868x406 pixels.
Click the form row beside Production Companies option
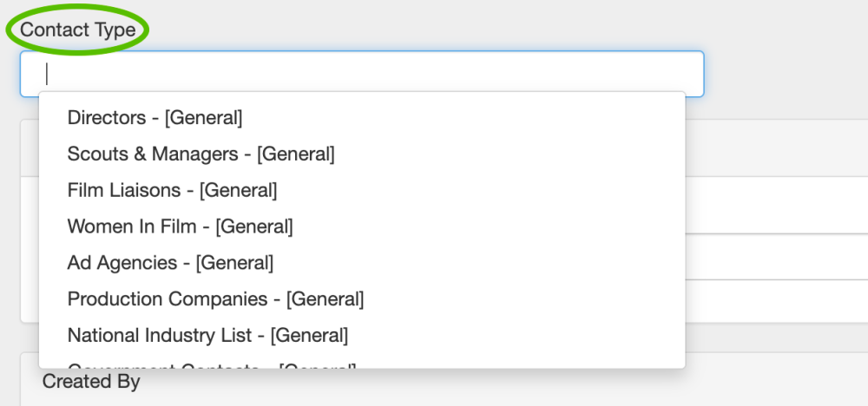[x=775, y=299]
